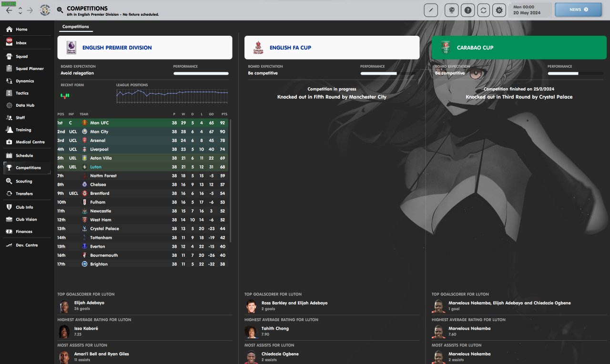Screen dimensions: 610x364
Task: Open Issa Kaboré's player profile
Action: coord(86,328)
